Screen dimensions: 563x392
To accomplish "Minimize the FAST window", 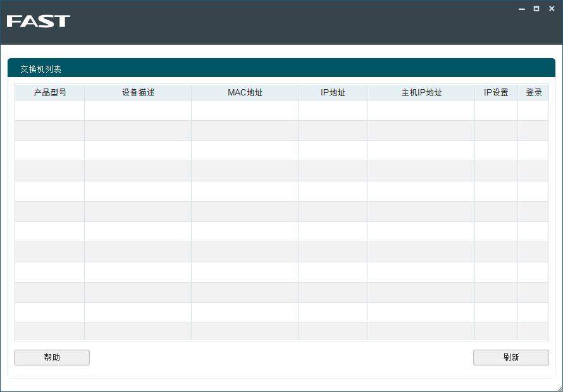I will click(x=521, y=8).
